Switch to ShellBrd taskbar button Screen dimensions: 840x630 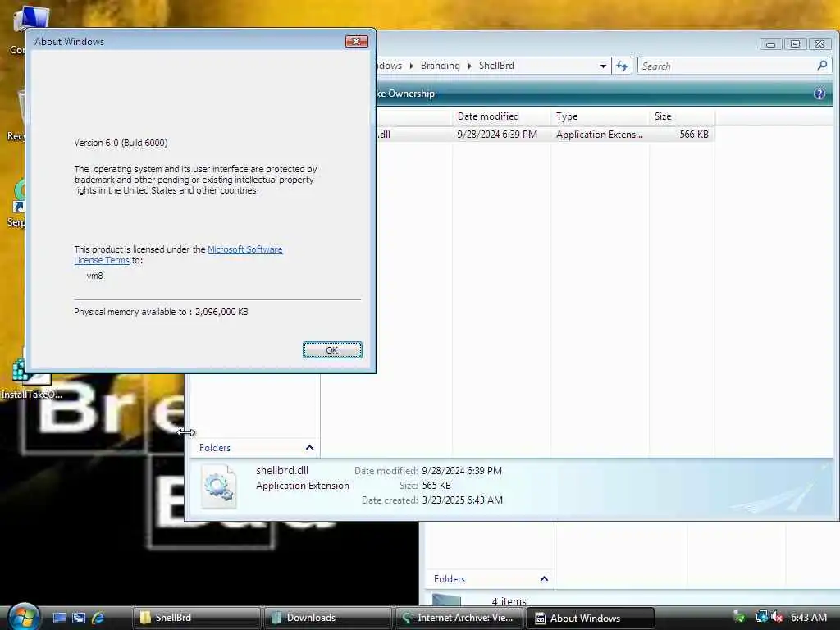tap(196, 618)
